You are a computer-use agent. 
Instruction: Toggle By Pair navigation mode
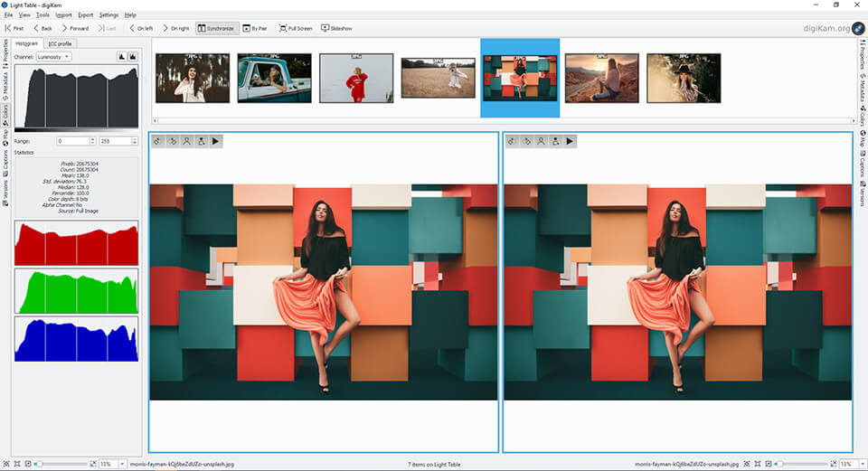click(x=255, y=28)
